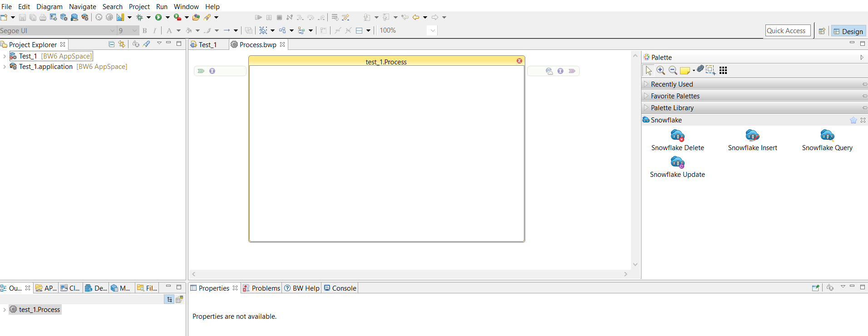Expand the Test_1.application project node
Viewport: 868px width, 336px height.
[x=5, y=67]
